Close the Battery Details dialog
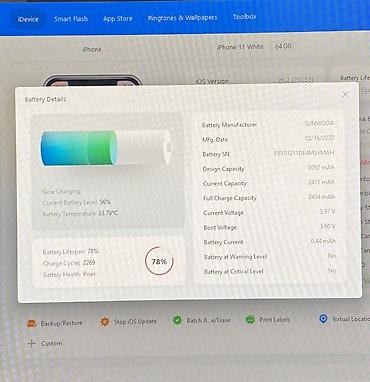Screen dimensions: 370x382 pos(345,95)
